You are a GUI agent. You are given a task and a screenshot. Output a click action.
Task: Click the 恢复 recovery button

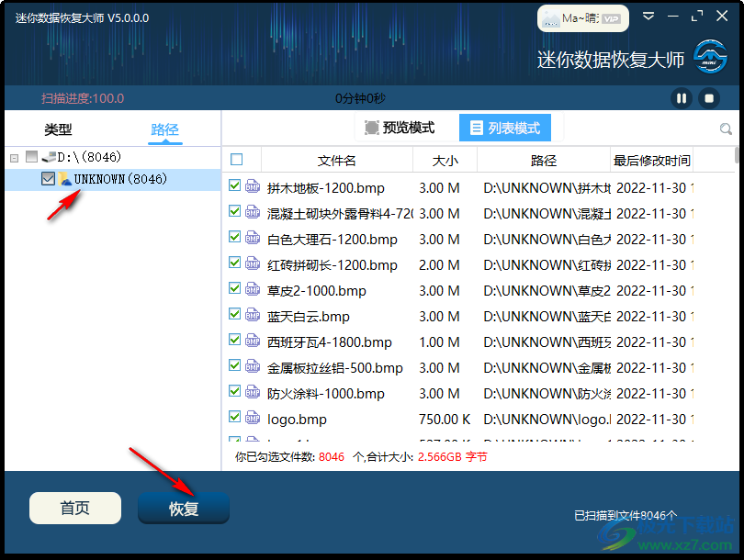(x=183, y=507)
